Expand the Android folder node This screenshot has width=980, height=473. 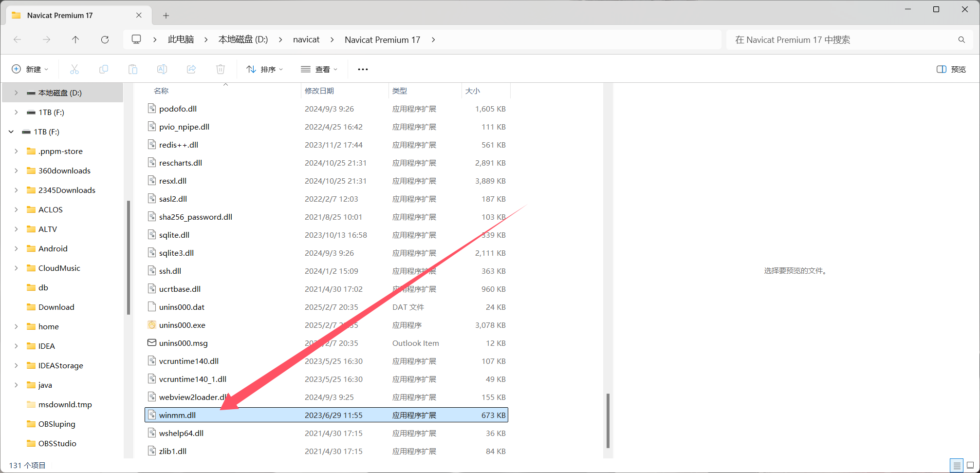(x=16, y=248)
